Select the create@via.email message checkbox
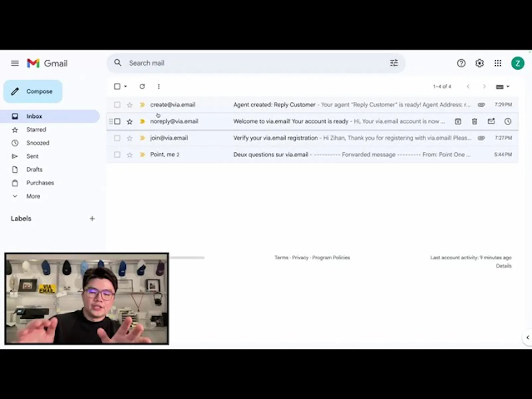Image resolution: width=532 pixels, height=399 pixels. (117, 105)
